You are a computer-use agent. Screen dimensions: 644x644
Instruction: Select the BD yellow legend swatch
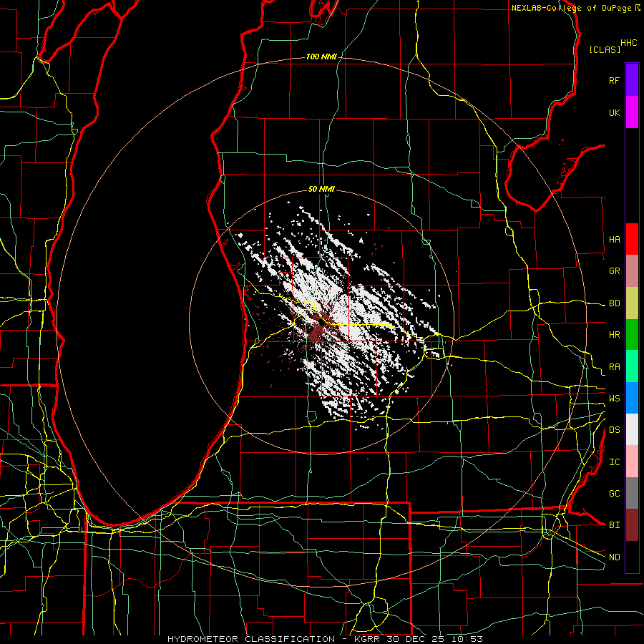click(632, 303)
